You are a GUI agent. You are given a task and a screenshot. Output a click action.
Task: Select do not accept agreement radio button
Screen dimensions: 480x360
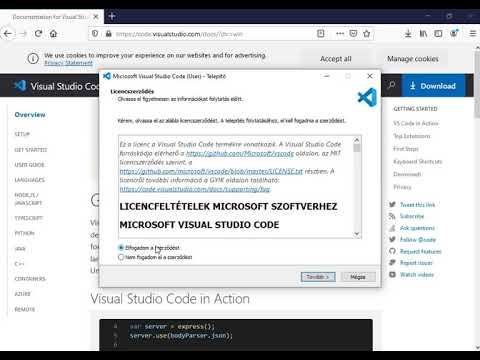(121, 257)
